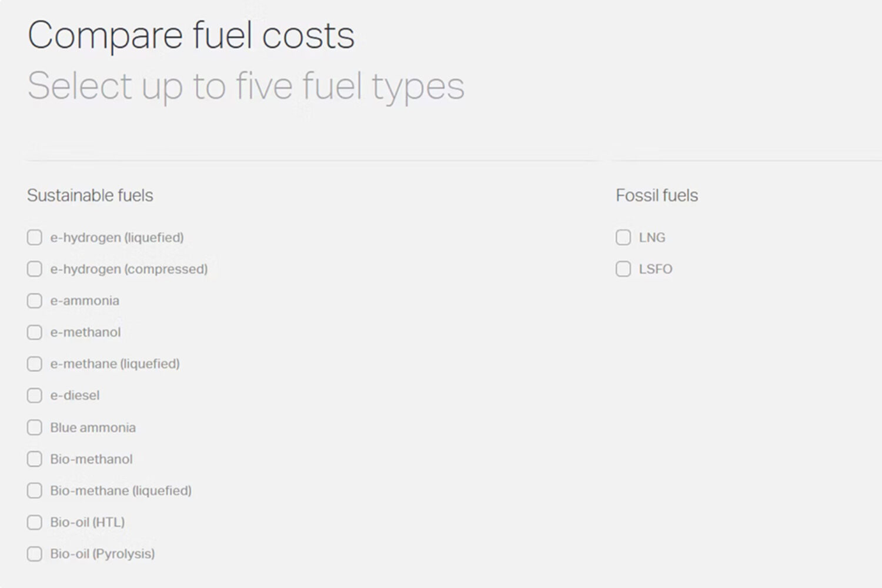Select Bio-methane (liquefied) fuel type
The image size is (882, 588).
coord(34,490)
